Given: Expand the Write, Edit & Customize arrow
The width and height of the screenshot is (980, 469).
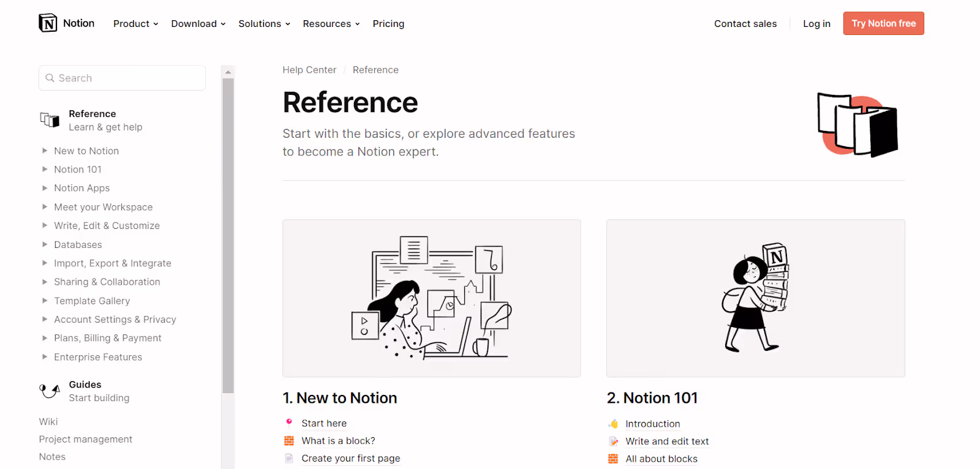Looking at the screenshot, I should (x=45, y=225).
